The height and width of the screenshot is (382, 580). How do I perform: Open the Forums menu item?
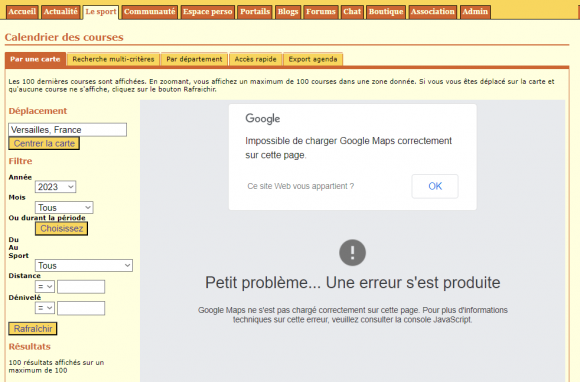click(321, 12)
